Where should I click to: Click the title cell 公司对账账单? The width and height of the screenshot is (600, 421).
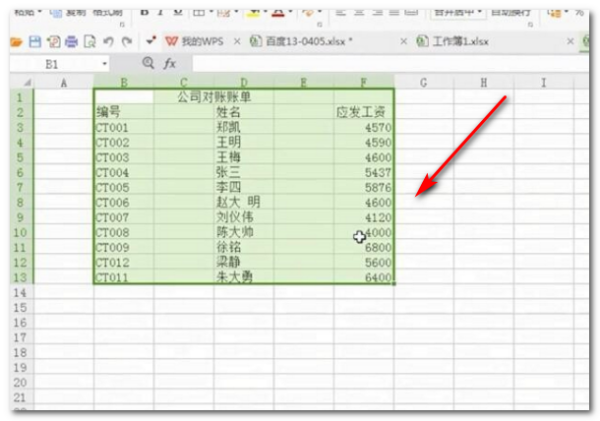(214, 97)
